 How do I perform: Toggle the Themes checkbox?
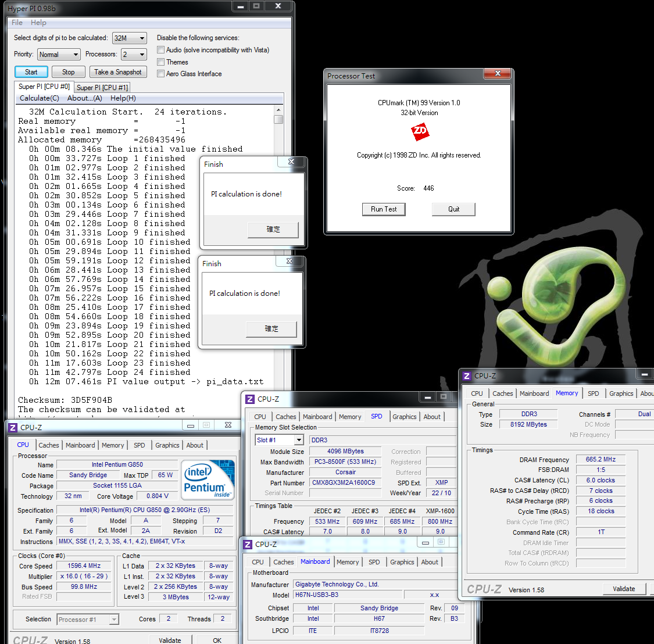click(160, 62)
